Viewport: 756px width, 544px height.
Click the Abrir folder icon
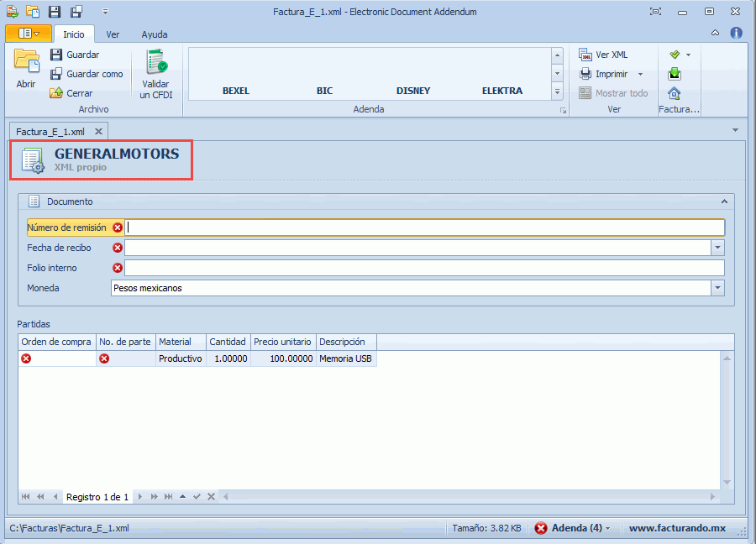26,61
